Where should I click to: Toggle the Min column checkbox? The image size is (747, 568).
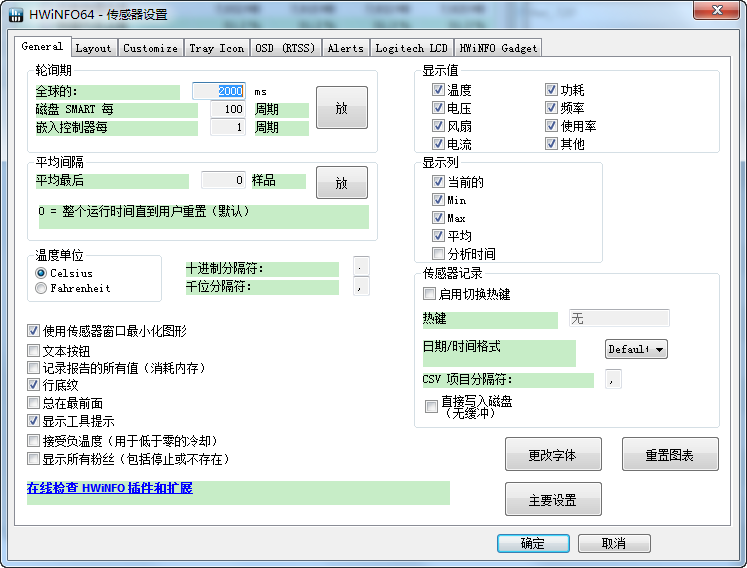[438, 200]
